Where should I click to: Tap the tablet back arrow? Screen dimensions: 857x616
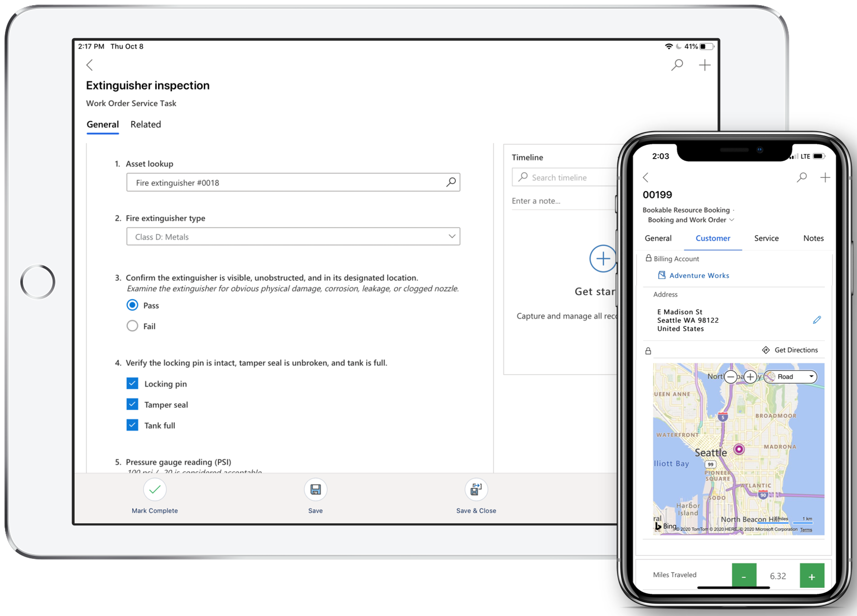(90, 65)
